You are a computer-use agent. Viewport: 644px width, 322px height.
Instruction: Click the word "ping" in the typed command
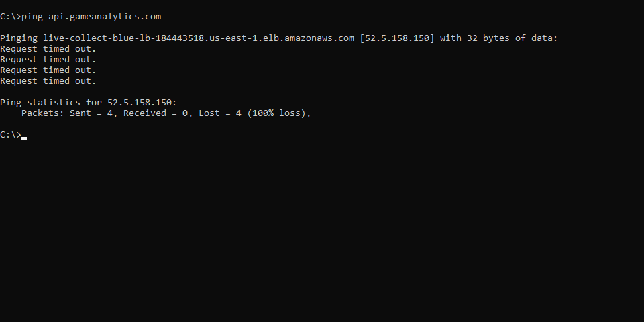pyautogui.click(x=32, y=16)
